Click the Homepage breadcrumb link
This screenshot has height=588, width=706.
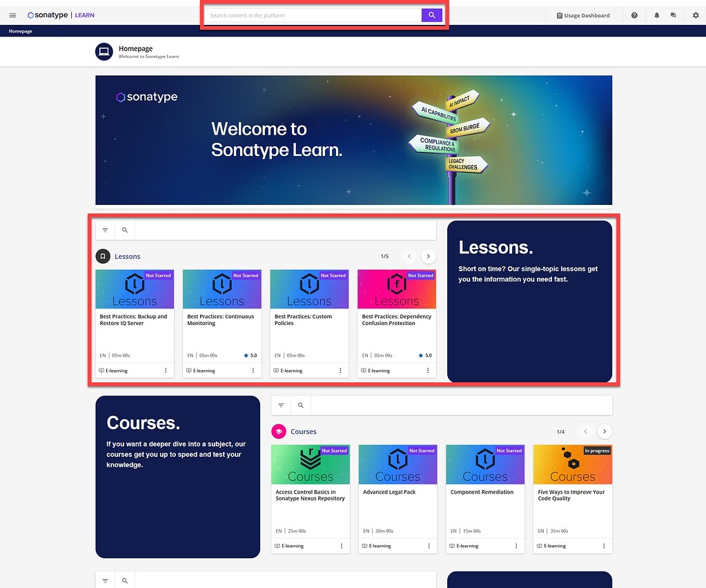click(x=20, y=30)
